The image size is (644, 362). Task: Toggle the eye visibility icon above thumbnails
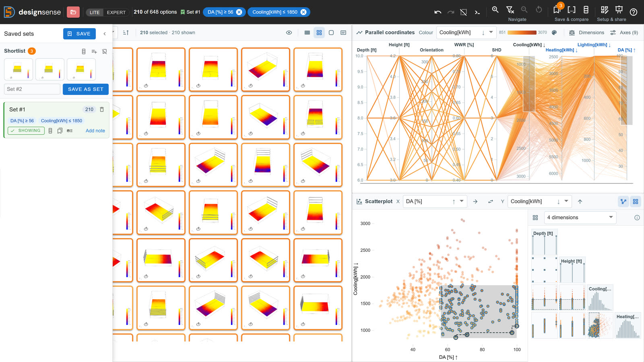[289, 33]
